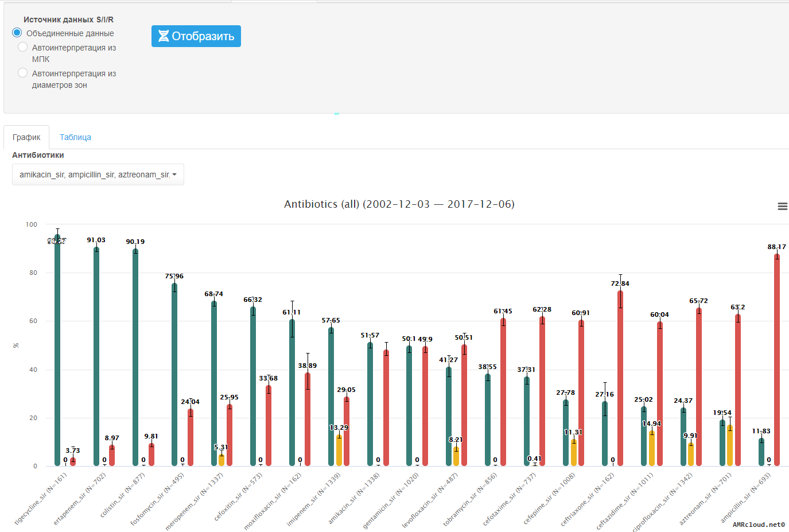Image resolution: width=789 pixels, height=532 pixels.
Task: Click the meropenem_sir (N=1337) axis label
Action: [x=195, y=501]
